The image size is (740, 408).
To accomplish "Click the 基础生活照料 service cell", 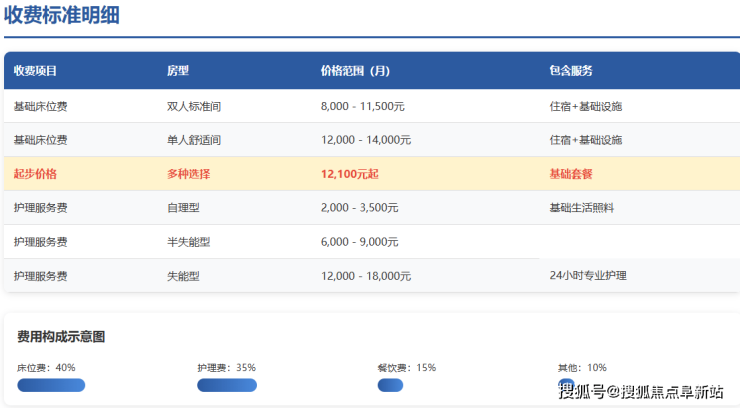I will [583, 208].
